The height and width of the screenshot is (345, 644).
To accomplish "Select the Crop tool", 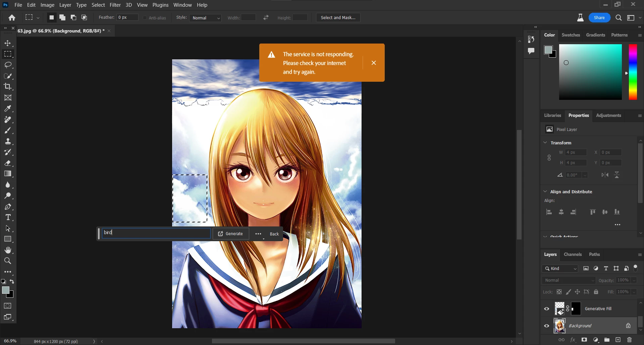I will tap(8, 87).
